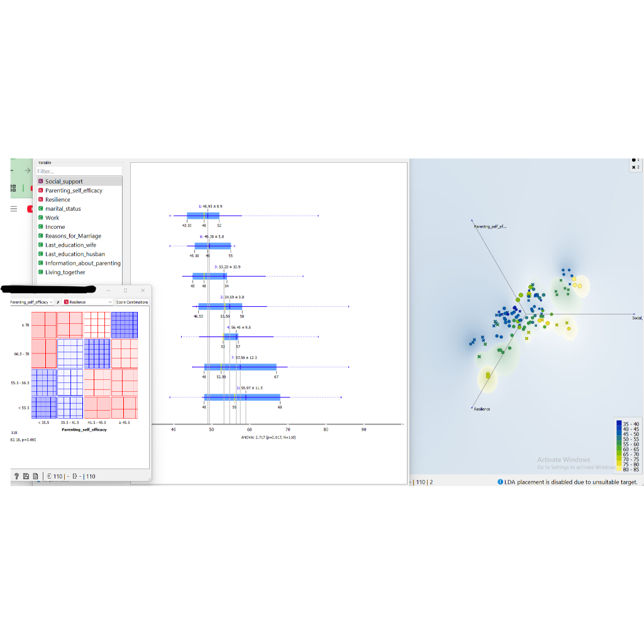This screenshot has height=644, width=644.
Task: Click the save image icon in Sieve window
Action: point(26,476)
